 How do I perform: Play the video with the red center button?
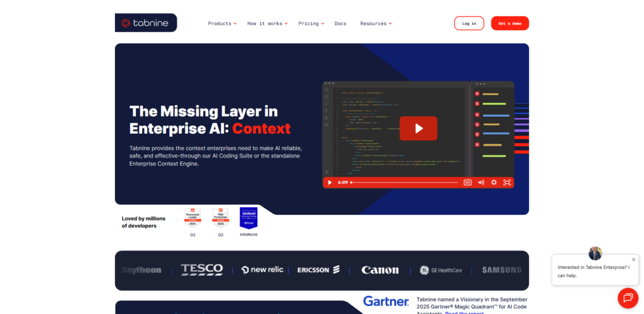(418, 129)
